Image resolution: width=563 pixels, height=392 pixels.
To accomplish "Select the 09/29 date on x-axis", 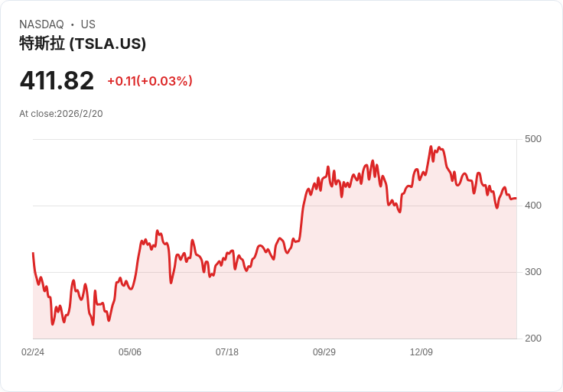I will pos(324,352).
